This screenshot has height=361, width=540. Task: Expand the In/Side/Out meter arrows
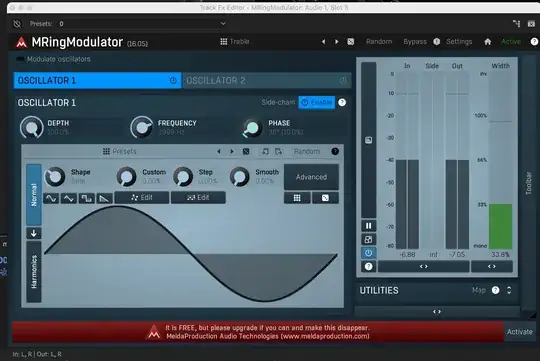(424, 266)
